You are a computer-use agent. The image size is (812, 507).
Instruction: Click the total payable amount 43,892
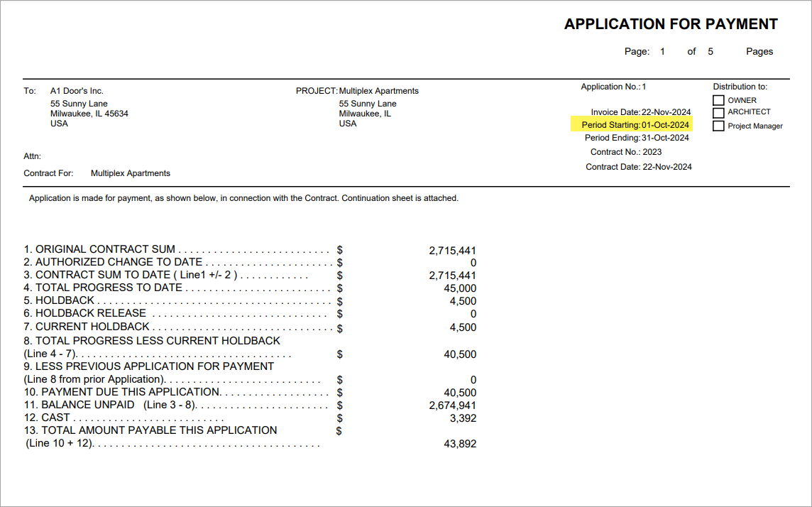coord(460,444)
